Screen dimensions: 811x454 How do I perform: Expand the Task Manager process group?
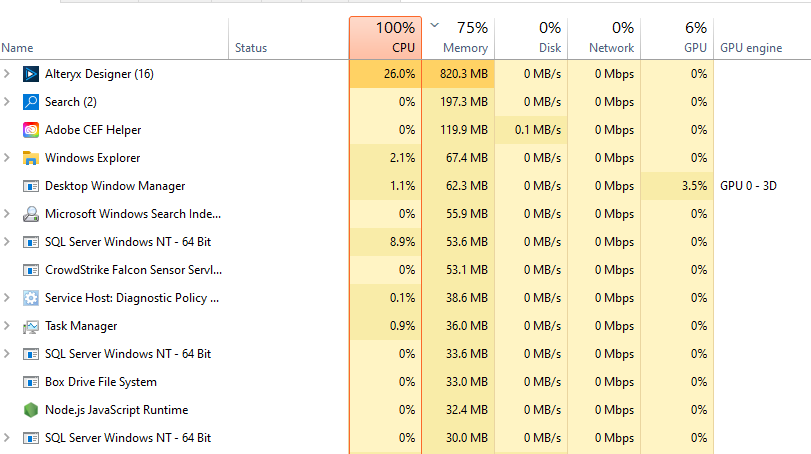(8, 326)
